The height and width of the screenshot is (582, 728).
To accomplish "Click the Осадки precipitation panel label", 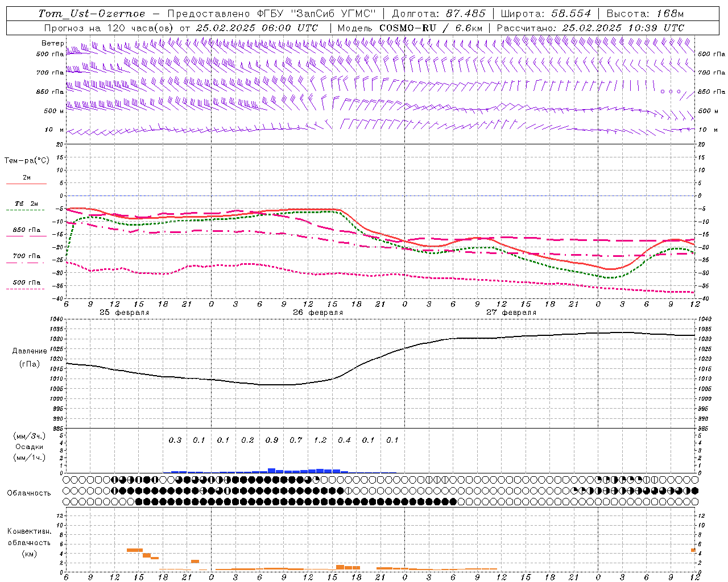I will pyautogui.click(x=30, y=447).
